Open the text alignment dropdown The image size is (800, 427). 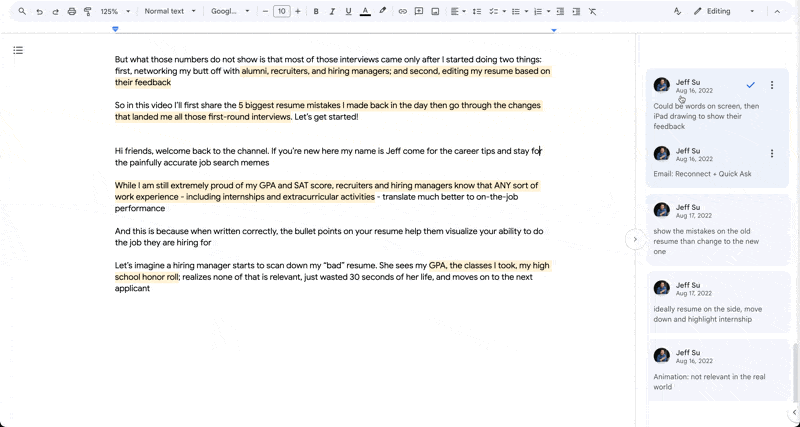coord(458,11)
